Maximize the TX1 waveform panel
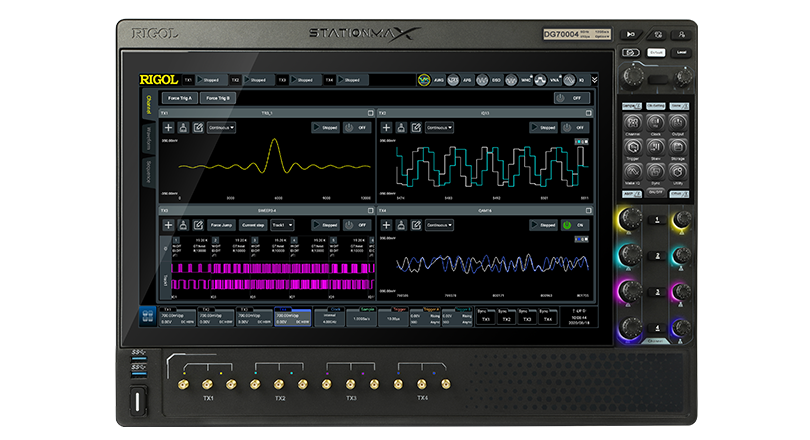The image size is (810, 440). [368, 114]
